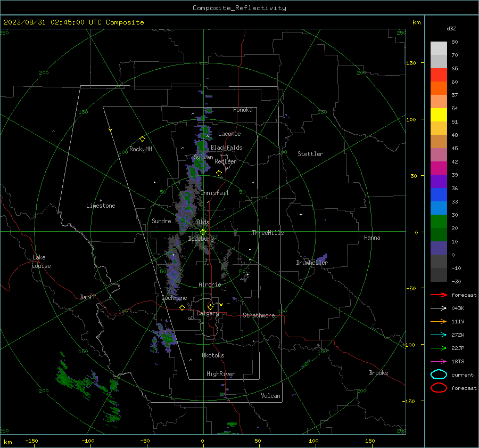The height and width of the screenshot is (448, 479).
Task: Click the Drumheller map label
Action: pyautogui.click(x=312, y=263)
